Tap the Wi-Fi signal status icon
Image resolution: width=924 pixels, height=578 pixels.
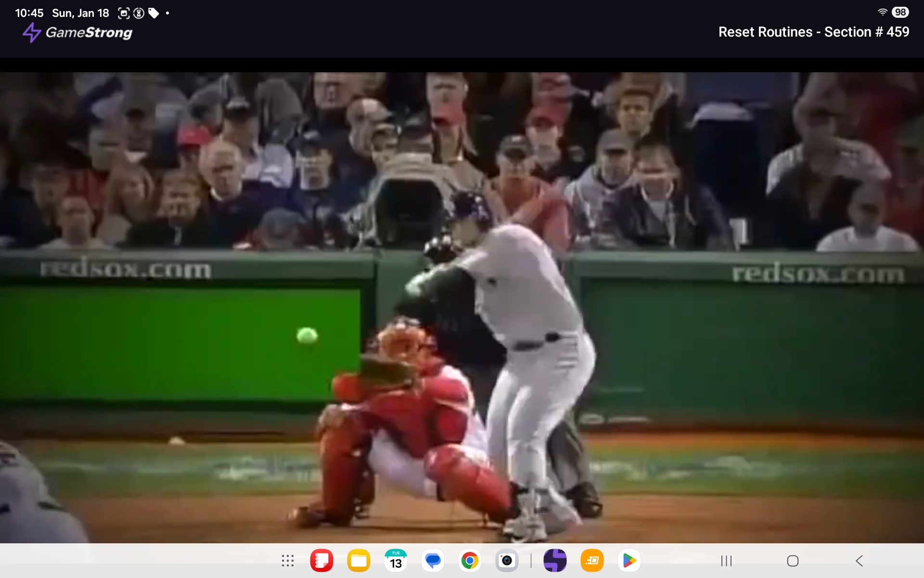coord(883,12)
